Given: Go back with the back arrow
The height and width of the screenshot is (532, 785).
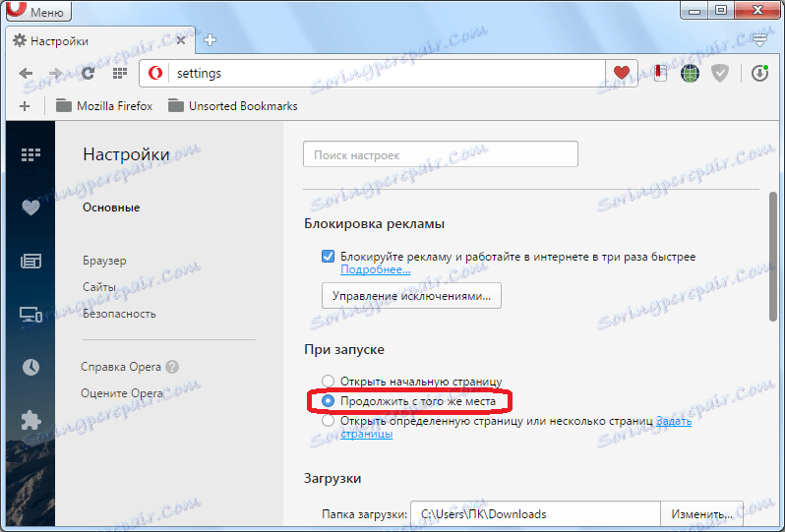Looking at the screenshot, I should pos(26,74).
